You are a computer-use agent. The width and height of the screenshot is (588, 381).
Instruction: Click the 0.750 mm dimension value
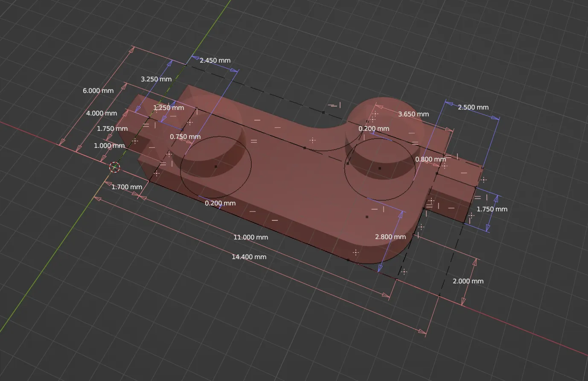pos(185,137)
